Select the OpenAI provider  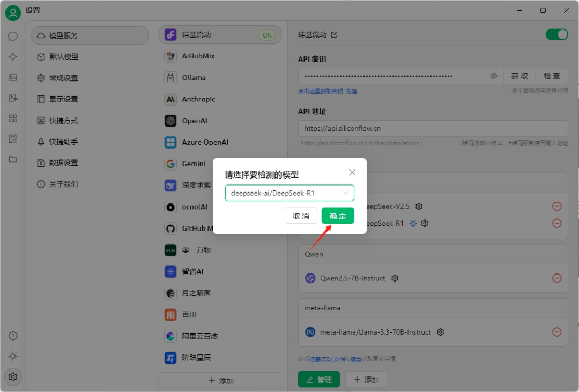click(220, 121)
